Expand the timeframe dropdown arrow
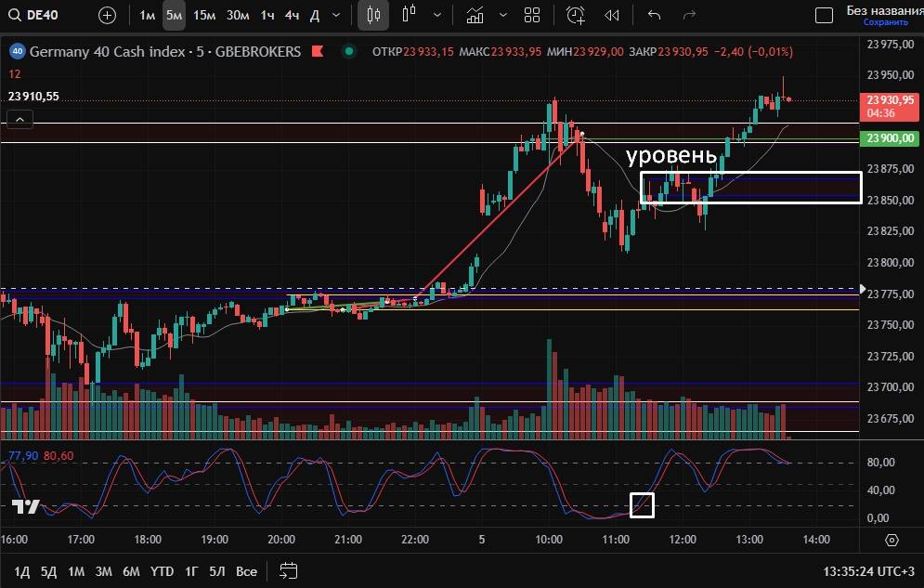 (x=336, y=15)
